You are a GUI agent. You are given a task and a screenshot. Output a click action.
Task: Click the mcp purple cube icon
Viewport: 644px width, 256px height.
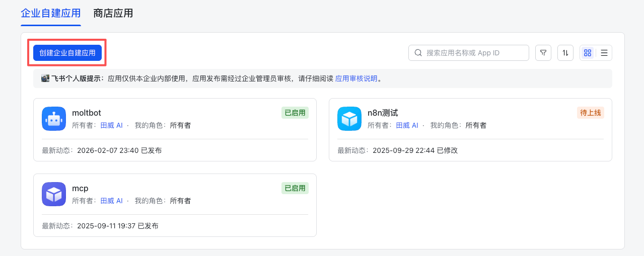click(54, 194)
